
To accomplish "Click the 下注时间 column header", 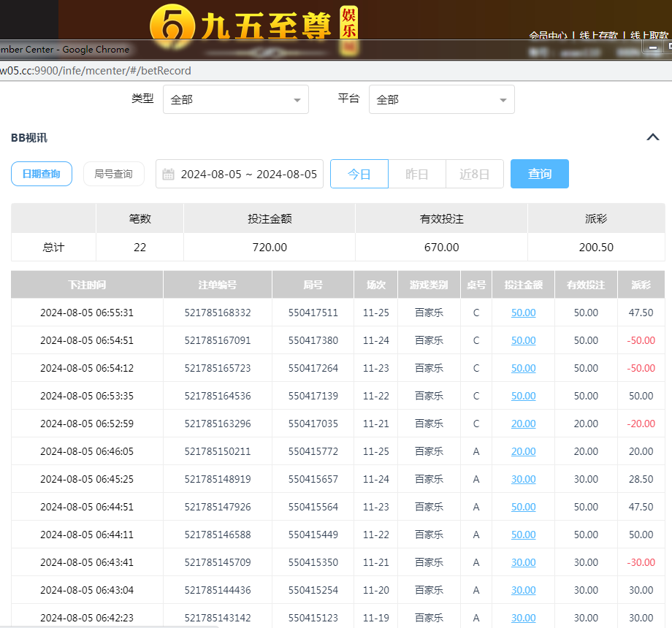I will pyautogui.click(x=87, y=285).
